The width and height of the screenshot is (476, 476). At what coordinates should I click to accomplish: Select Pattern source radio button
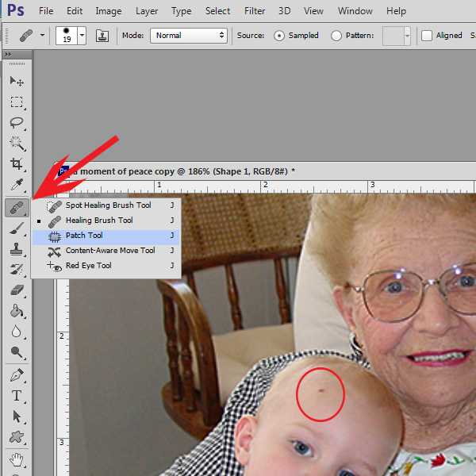(336, 36)
